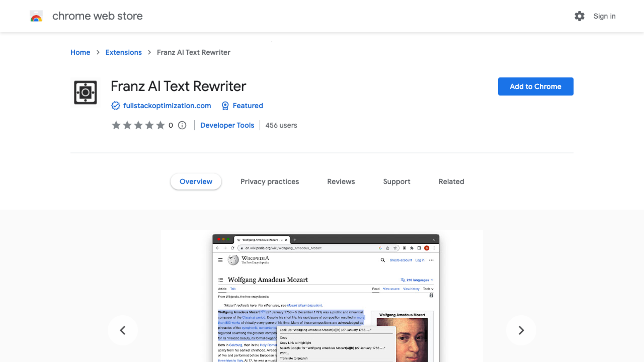
Task: Select the Support tab
Action: pyautogui.click(x=396, y=182)
